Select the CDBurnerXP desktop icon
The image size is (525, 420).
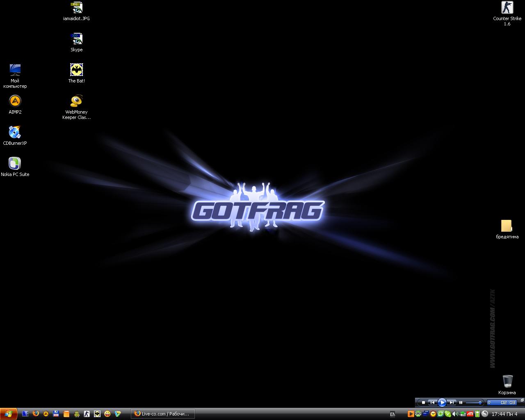pyautogui.click(x=15, y=132)
